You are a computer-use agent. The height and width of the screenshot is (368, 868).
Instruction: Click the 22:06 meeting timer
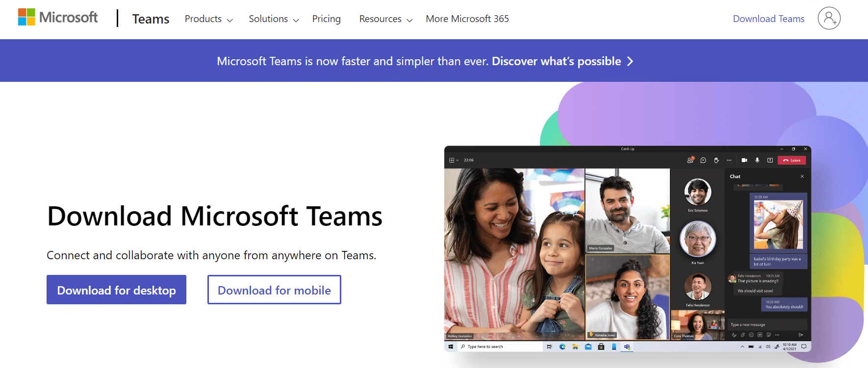[x=469, y=160]
